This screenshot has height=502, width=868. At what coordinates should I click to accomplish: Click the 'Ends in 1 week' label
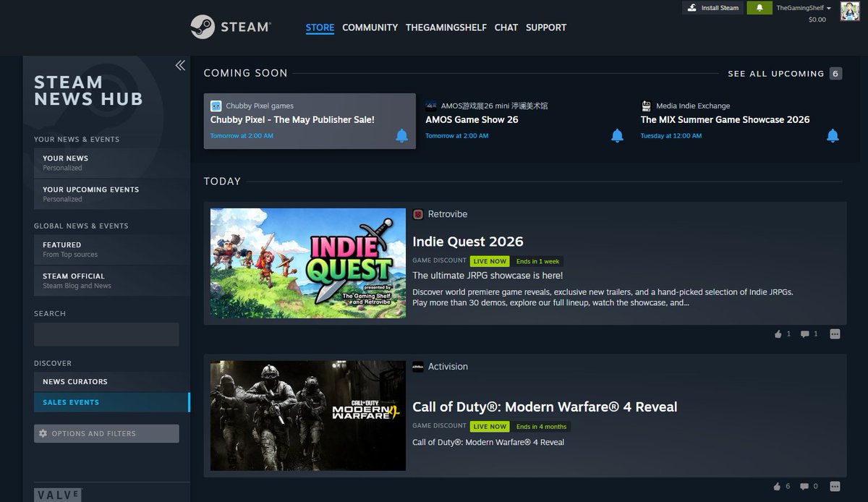[x=537, y=261]
